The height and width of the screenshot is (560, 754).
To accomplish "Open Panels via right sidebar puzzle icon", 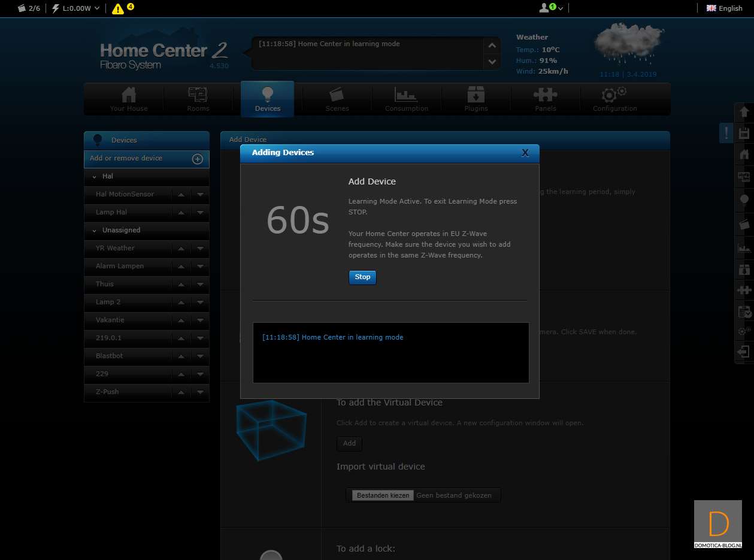I will coord(744,290).
